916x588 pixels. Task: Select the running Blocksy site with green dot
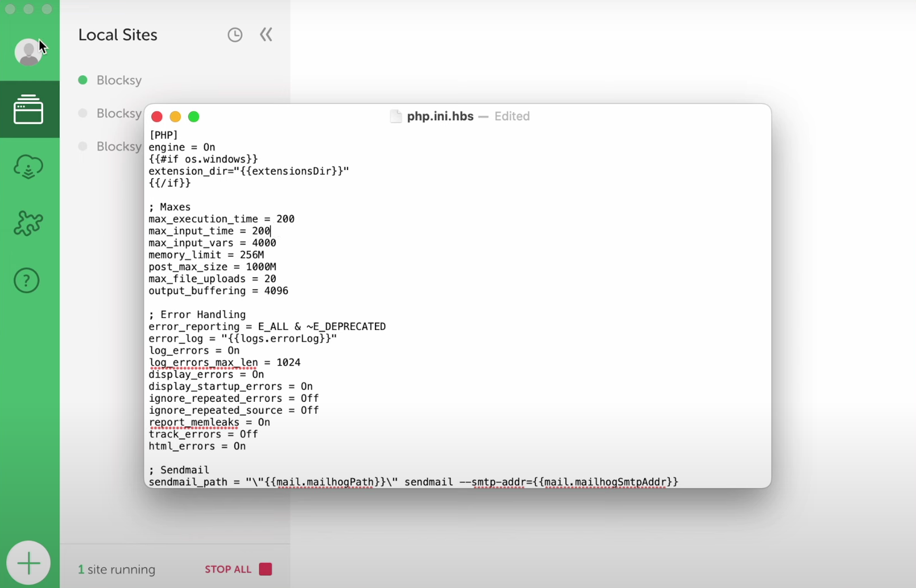click(119, 80)
